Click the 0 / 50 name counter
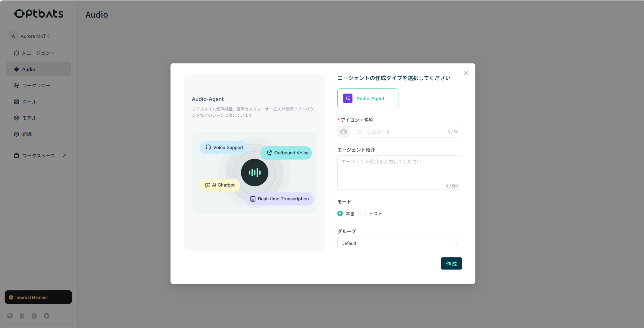Viewport: 644px width, 328px height. (453, 132)
